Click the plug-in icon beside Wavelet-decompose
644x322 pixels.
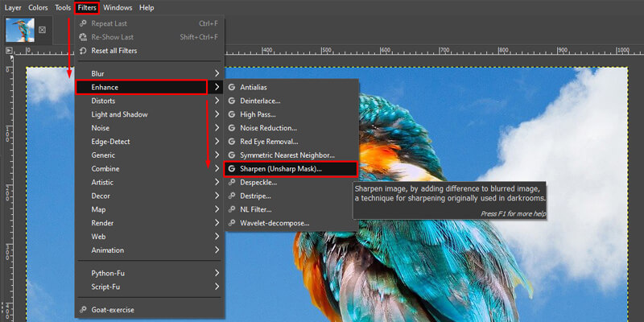click(232, 223)
